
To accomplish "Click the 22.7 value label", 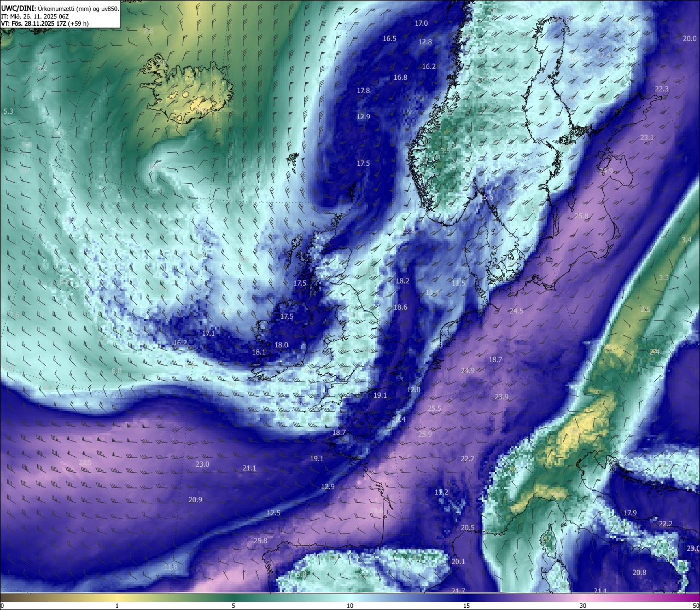I will click(x=467, y=459).
